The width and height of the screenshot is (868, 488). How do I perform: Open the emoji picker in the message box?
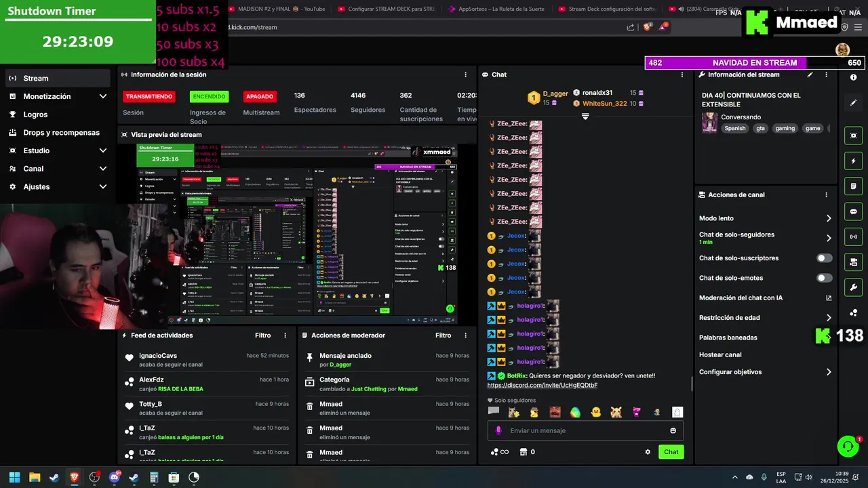pyautogui.click(x=673, y=430)
